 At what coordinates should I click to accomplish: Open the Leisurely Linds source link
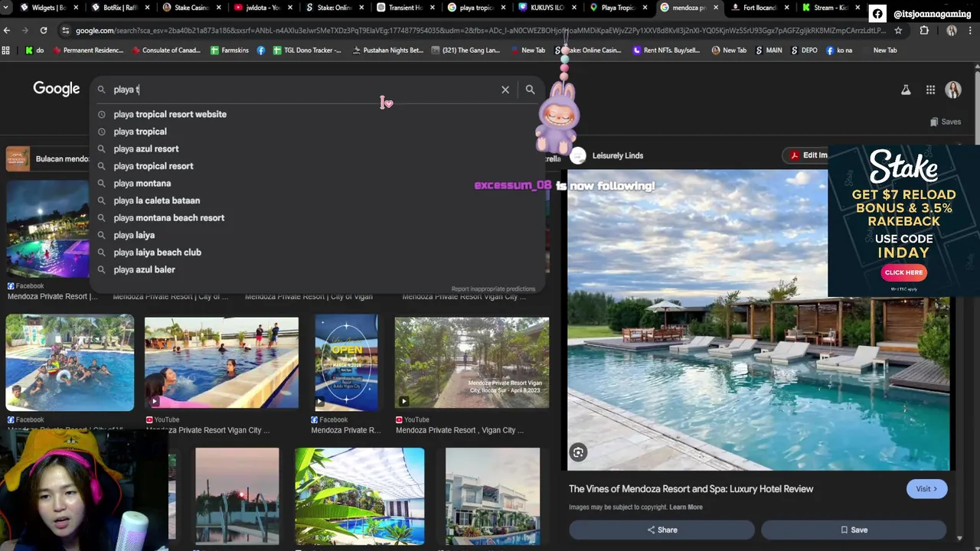tap(617, 155)
